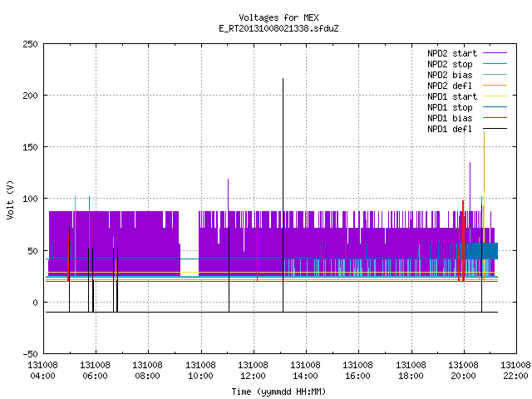
Task: Click the 18:00 x-axis tick label
Action: 411,376
